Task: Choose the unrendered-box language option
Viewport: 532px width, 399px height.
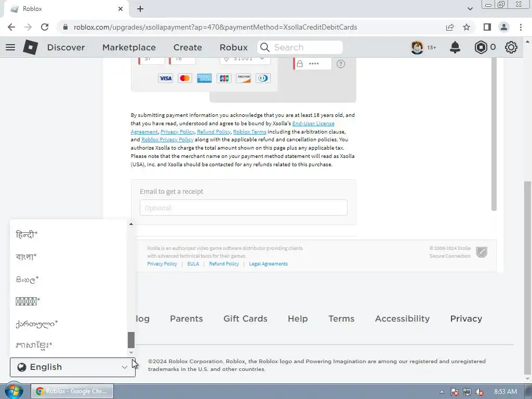Action: click(x=28, y=301)
